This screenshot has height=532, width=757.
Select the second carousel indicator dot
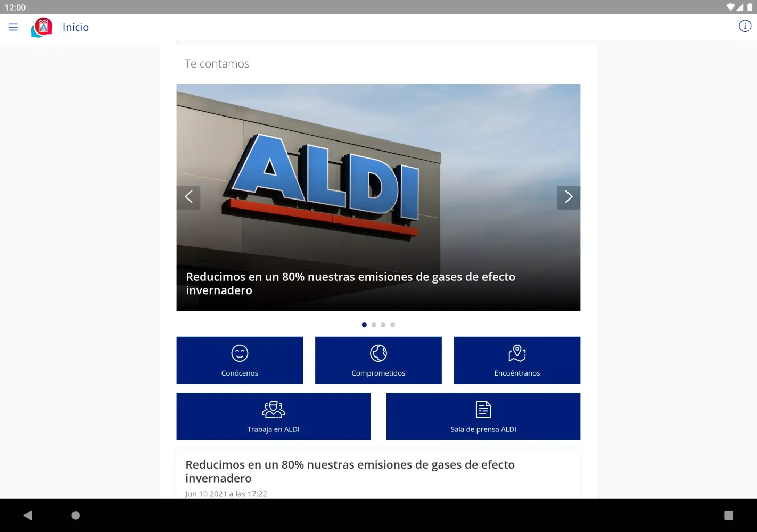point(374,325)
